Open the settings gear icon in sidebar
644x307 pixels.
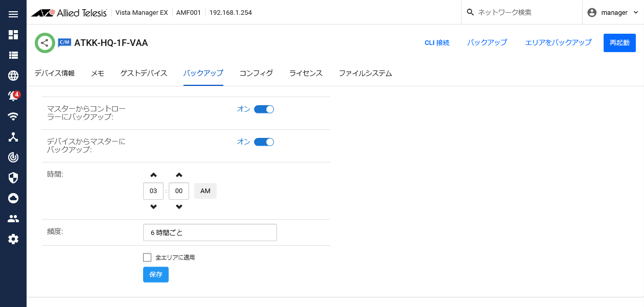pyautogui.click(x=13, y=239)
